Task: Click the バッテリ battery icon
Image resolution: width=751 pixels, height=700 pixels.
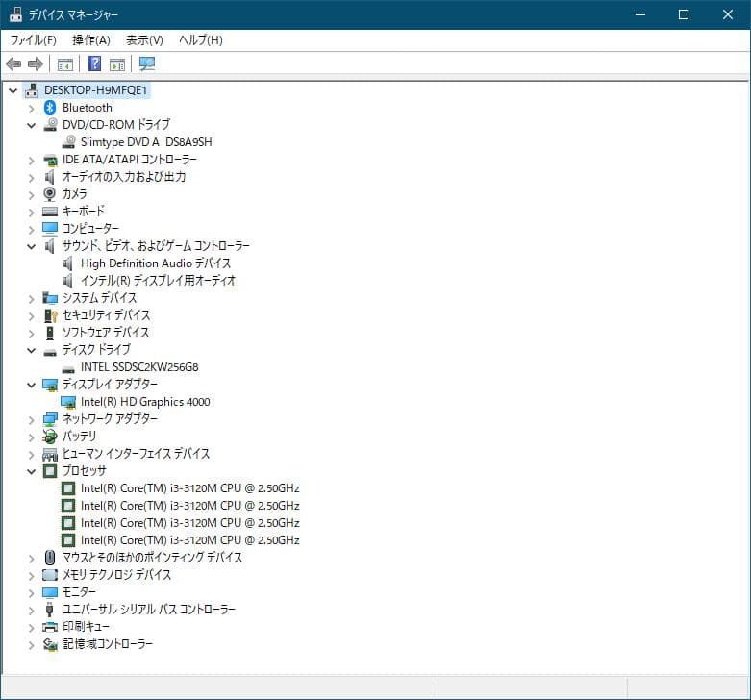Action: coord(50,437)
